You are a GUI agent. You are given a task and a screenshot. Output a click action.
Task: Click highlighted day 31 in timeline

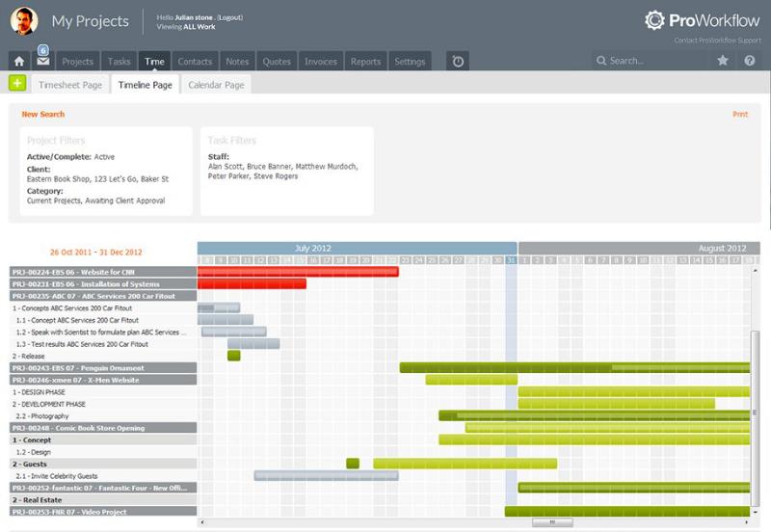click(x=512, y=260)
